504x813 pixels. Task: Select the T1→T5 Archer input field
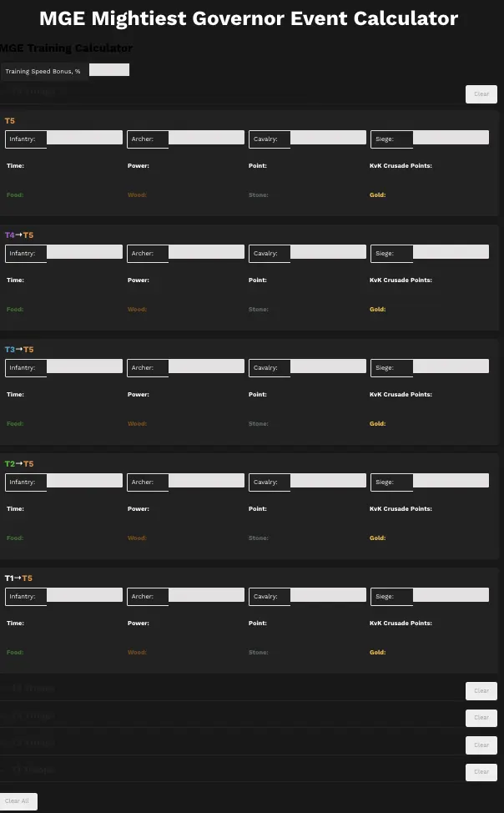pos(206,595)
